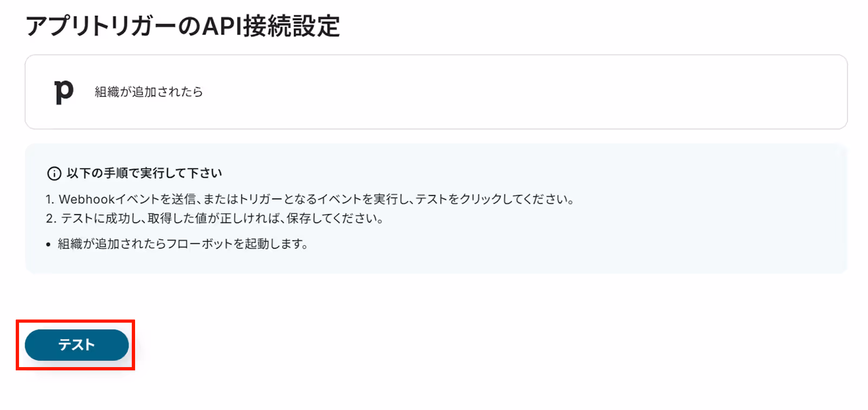
Task: Click the bullet dot before 組織が追加されたらフローボット
Action: tap(48, 245)
